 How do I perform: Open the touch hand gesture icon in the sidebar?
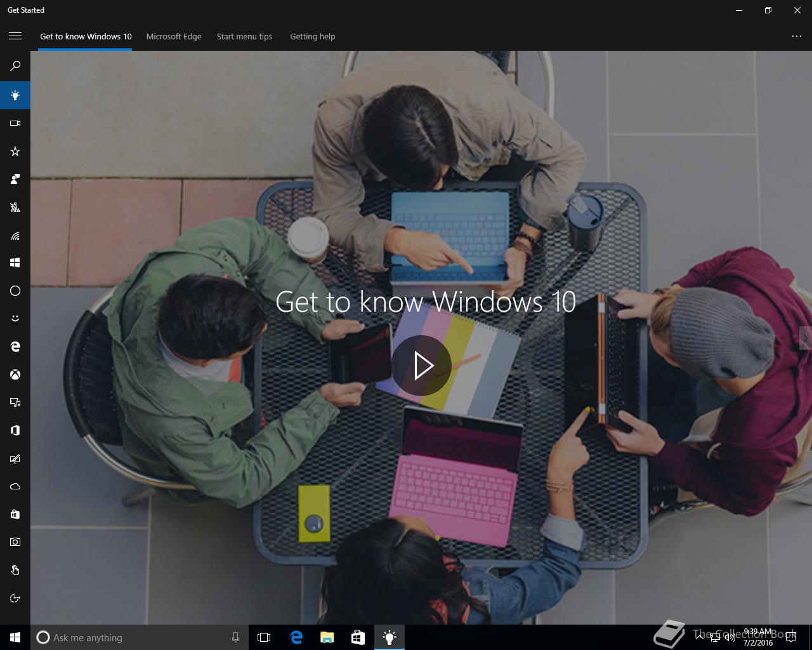[x=15, y=570]
